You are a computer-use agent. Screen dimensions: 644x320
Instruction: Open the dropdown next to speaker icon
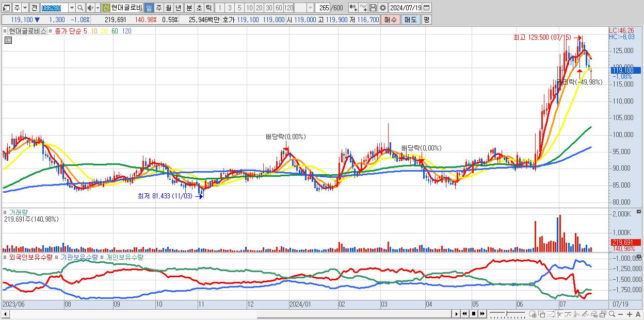(x=98, y=8)
